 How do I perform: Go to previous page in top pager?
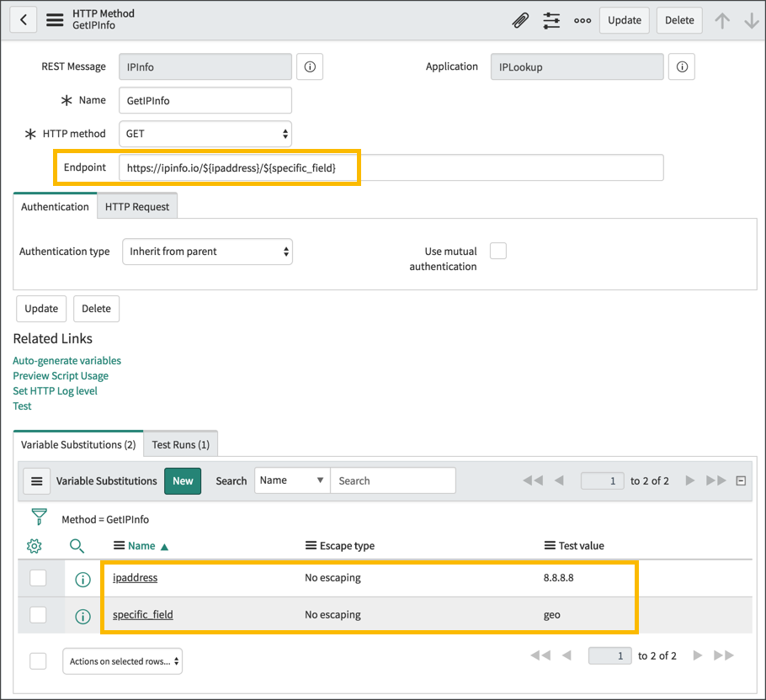coord(560,480)
